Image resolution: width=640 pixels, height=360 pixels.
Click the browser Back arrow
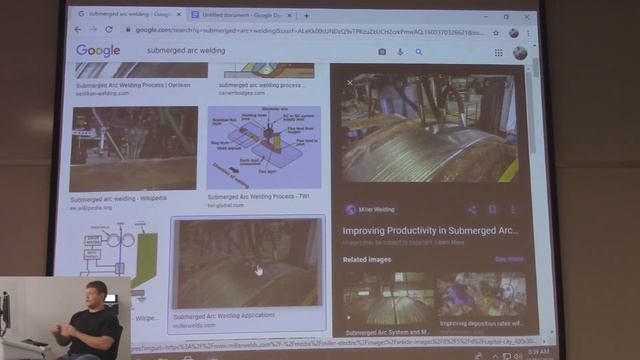click(x=78, y=29)
